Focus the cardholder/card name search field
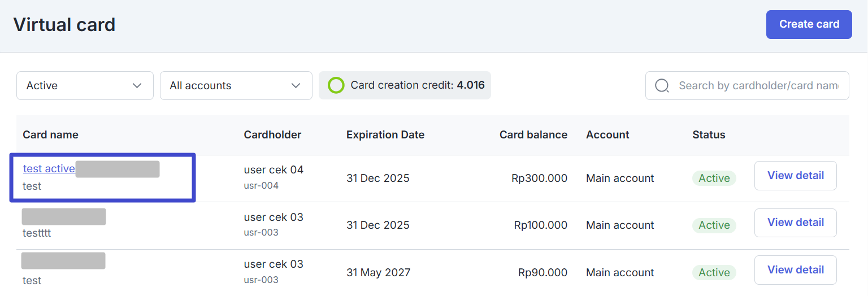868x296 pixels. (757, 86)
